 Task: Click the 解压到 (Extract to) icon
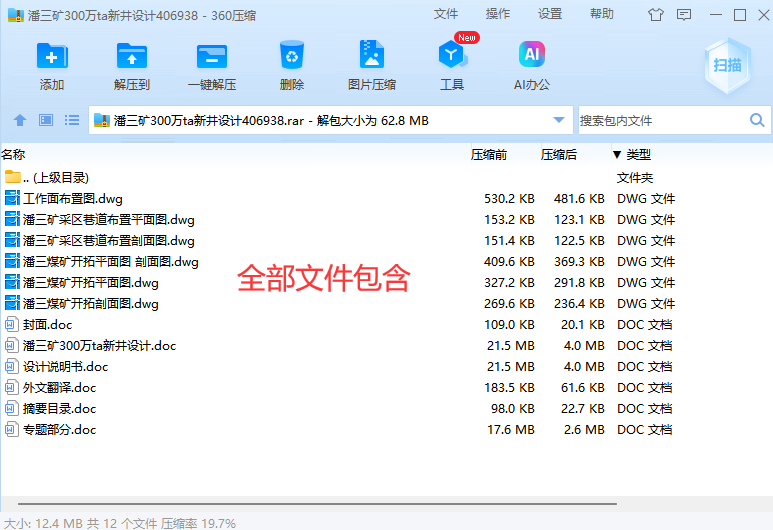tap(132, 55)
